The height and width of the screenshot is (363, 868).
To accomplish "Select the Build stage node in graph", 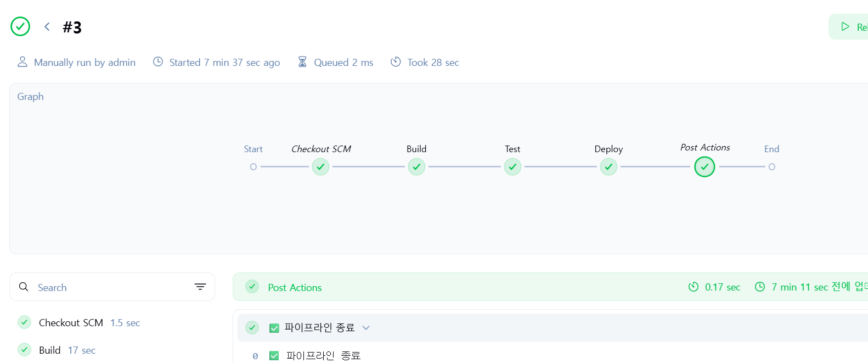I will 416,166.
